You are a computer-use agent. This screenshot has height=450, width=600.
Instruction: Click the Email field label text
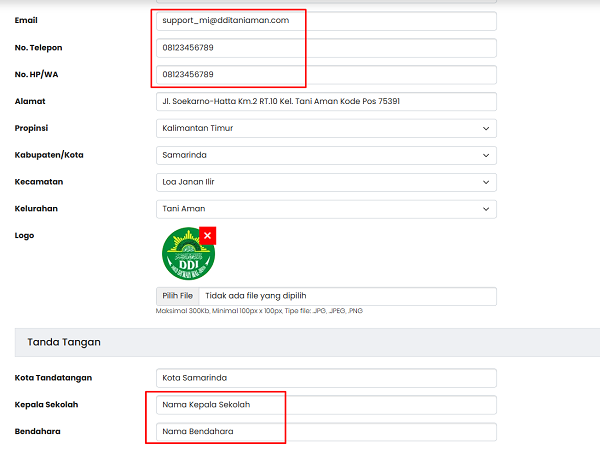pyautogui.click(x=27, y=20)
